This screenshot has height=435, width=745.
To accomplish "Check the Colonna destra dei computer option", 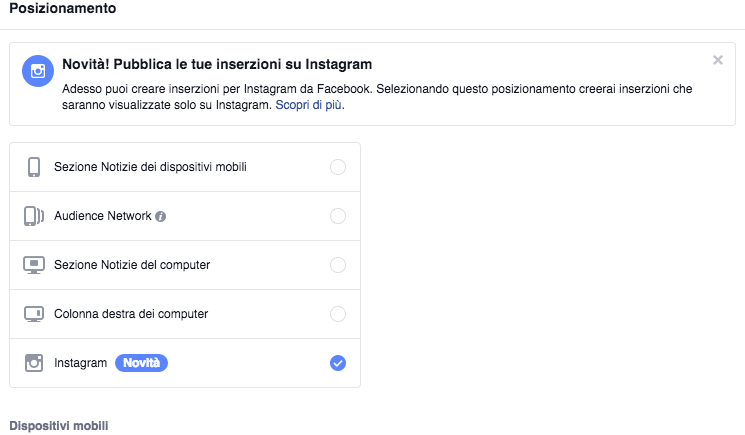I will point(338,314).
